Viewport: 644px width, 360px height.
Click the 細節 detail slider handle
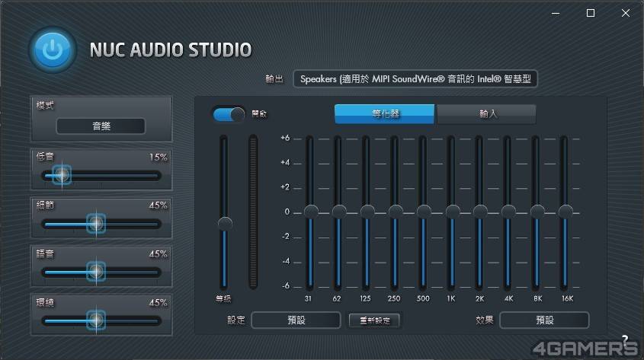click(96, 224)
